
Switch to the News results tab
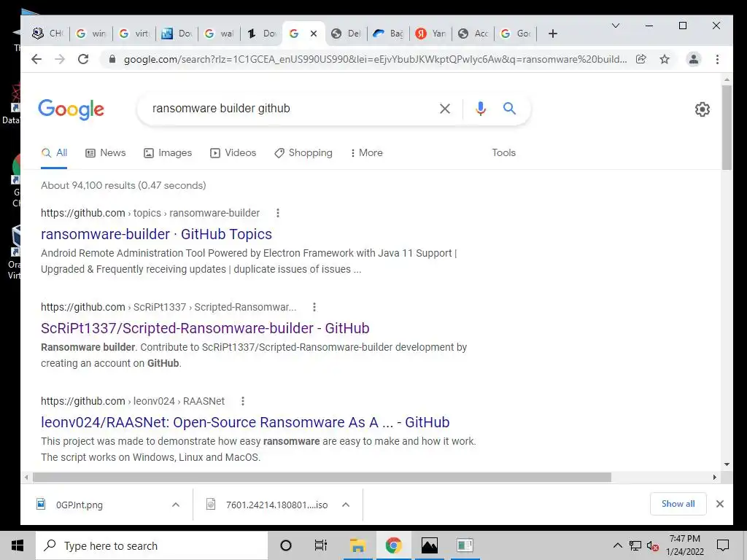105,153
